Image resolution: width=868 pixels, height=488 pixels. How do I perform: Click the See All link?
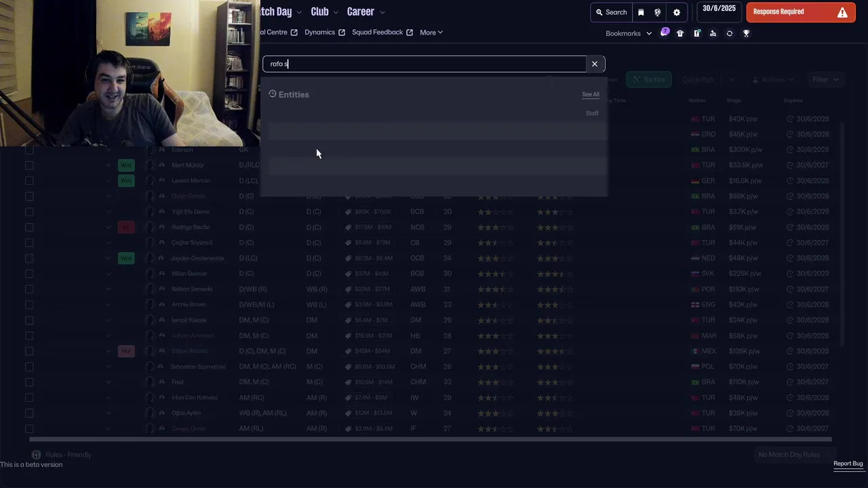pos(591,94)
